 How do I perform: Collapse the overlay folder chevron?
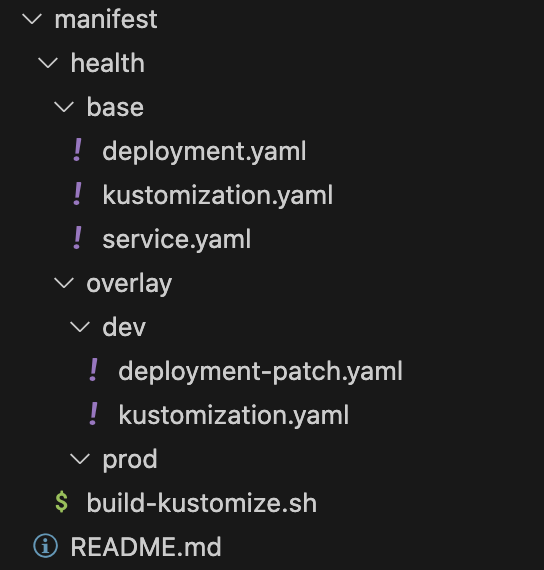(64, 283)
